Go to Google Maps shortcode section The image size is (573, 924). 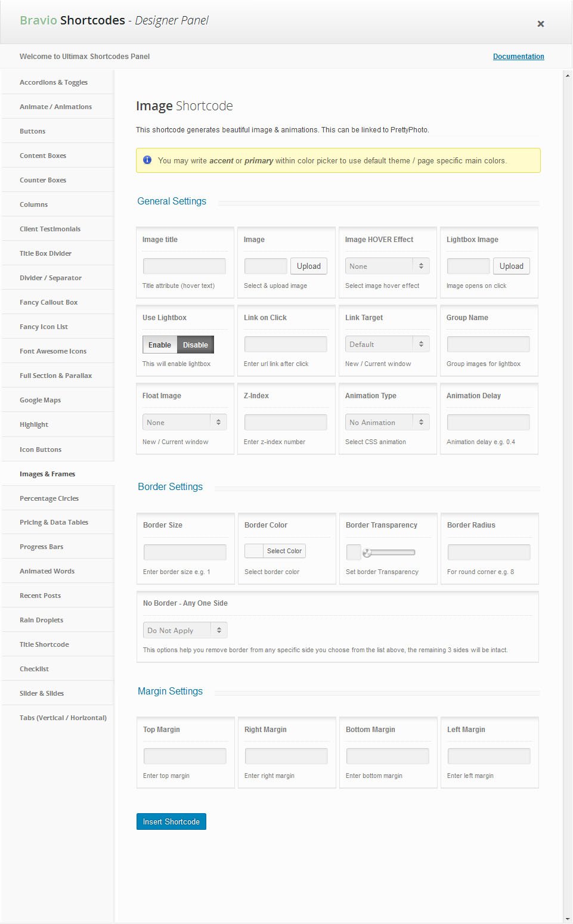40,400
